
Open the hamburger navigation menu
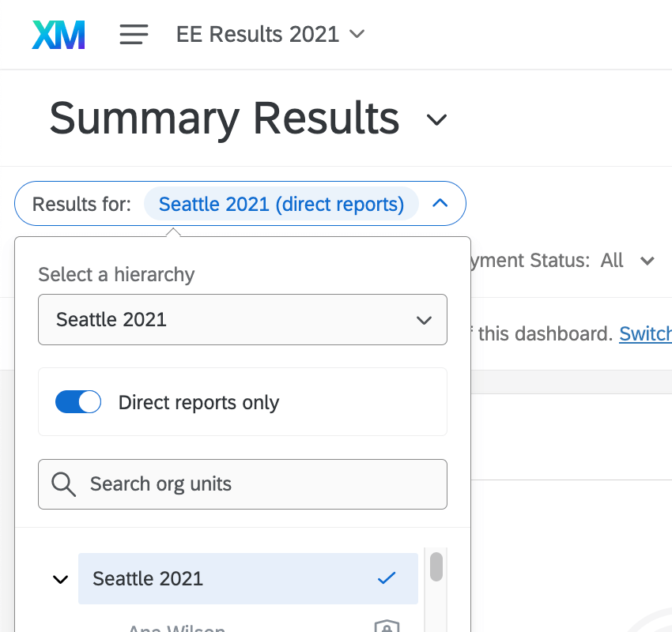point(133,34)
